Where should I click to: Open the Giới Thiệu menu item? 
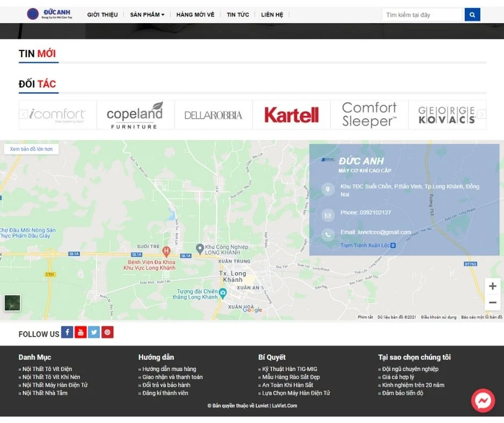(102, 15)
